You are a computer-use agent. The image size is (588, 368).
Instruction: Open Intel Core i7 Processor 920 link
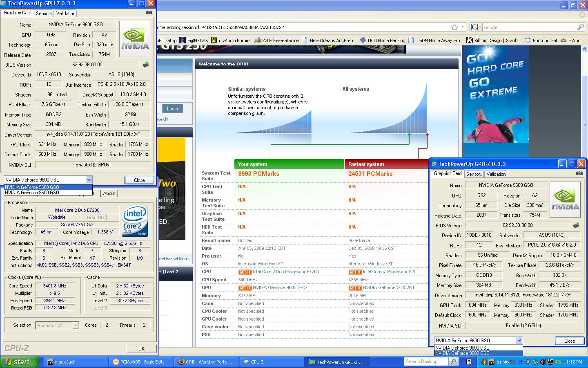390,272
